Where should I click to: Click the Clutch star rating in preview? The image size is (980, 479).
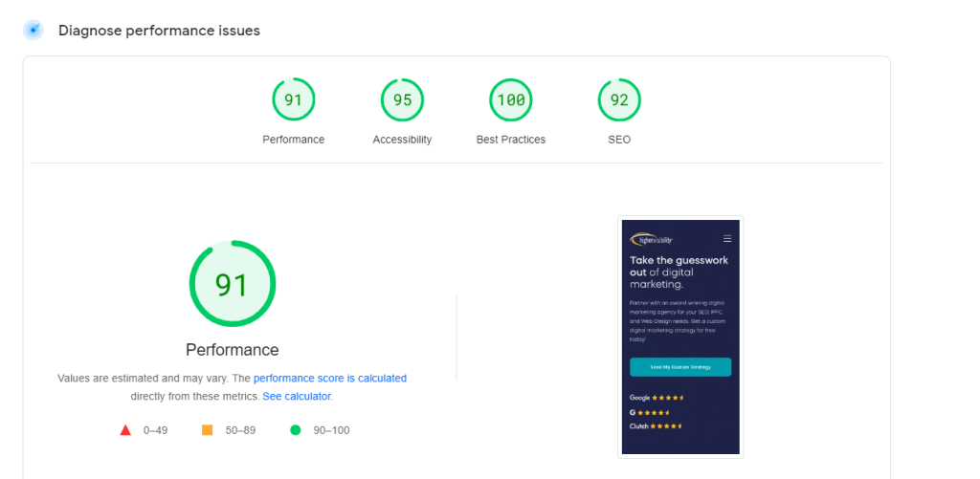tap(656, 426)
